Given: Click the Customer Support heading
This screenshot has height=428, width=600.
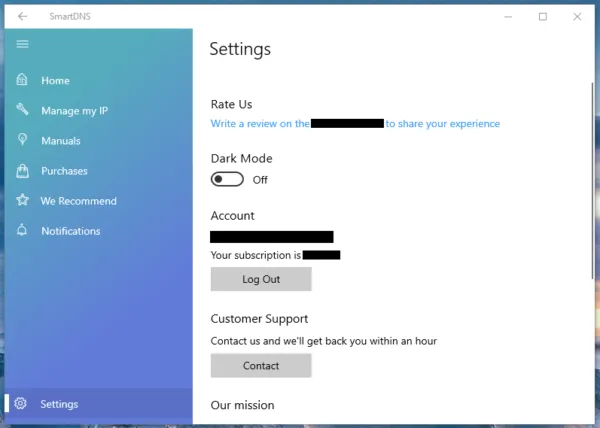Looking at the screenshot, I should [259, 319].
